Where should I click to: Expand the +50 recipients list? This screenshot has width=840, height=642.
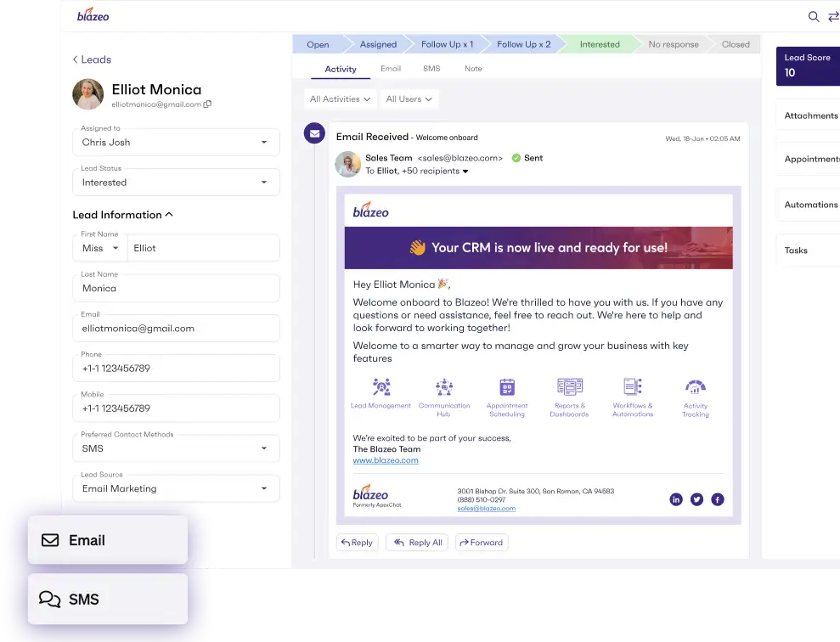[465, 172]
